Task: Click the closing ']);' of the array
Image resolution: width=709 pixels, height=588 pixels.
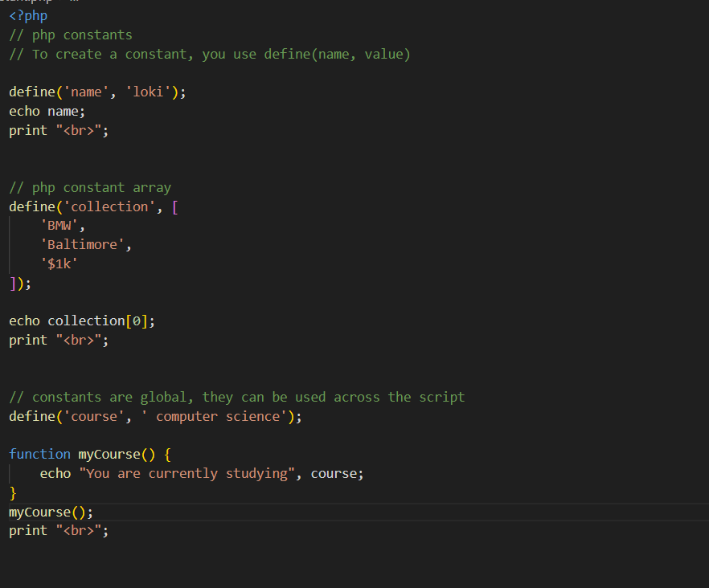Action: 20,284
